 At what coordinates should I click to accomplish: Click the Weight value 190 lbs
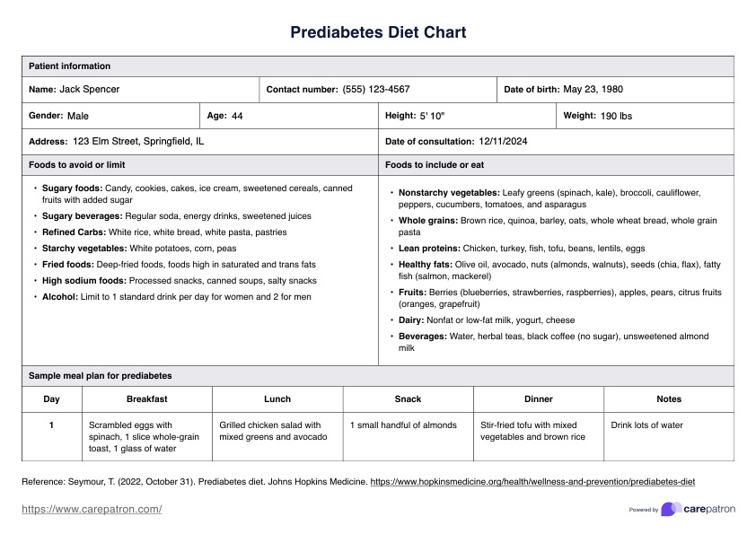point(616,116)
